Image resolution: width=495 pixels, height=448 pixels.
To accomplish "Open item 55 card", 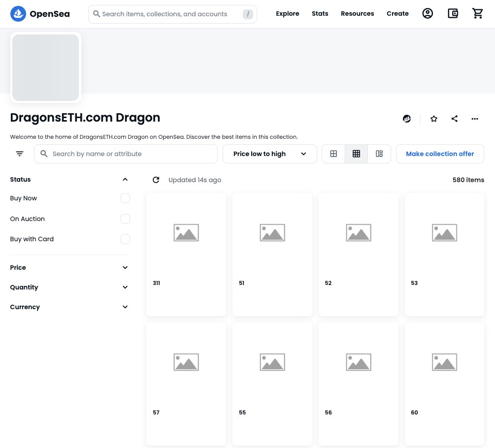I will click(272, 384).
